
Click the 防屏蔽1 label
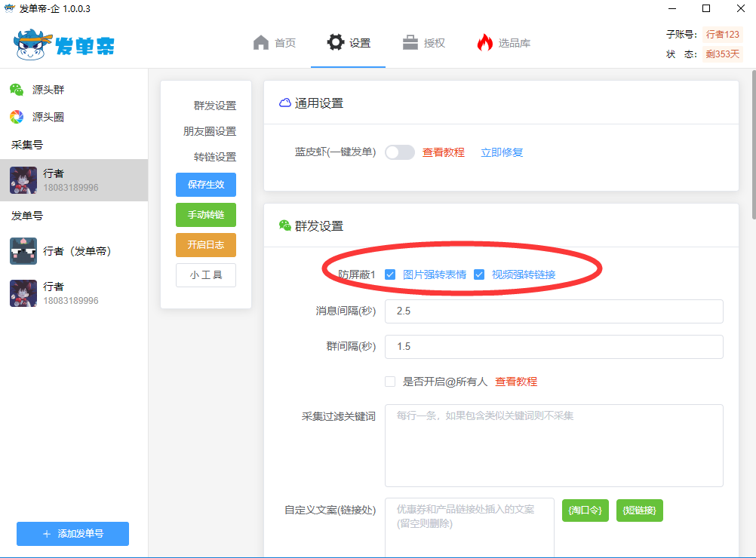pyautogui.click(x=356, y=274)
